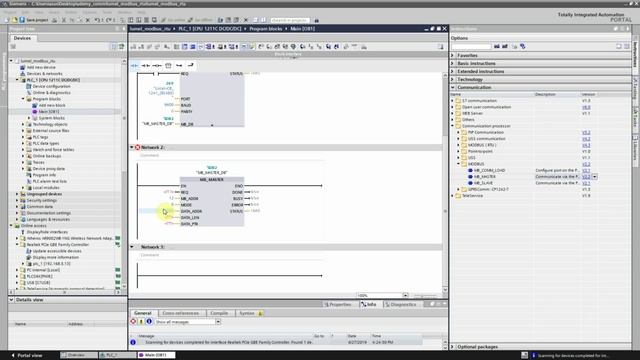Open the editor zoom level dropdown

(x=405, y=295)
